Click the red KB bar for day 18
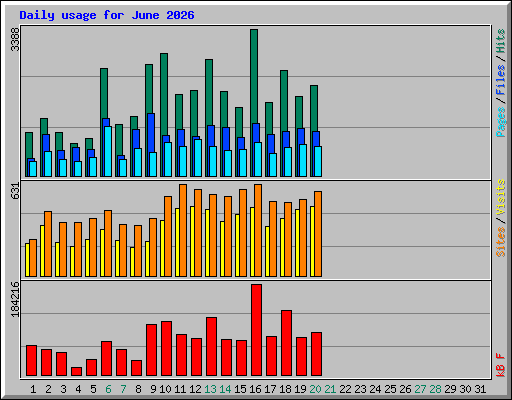Screen dimensions: 512x400 (286, 343)
